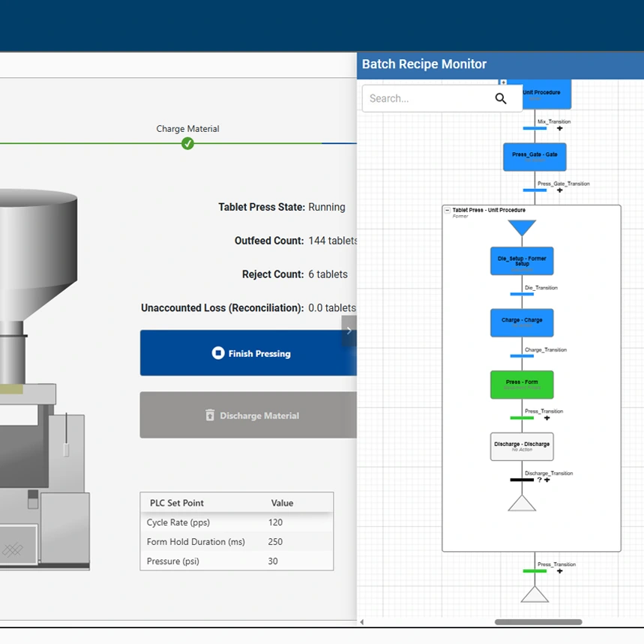Select the green Press - Form block
The width and height of the screenshot is (644, 644).
pyautogui.click(x=522, y=385)
